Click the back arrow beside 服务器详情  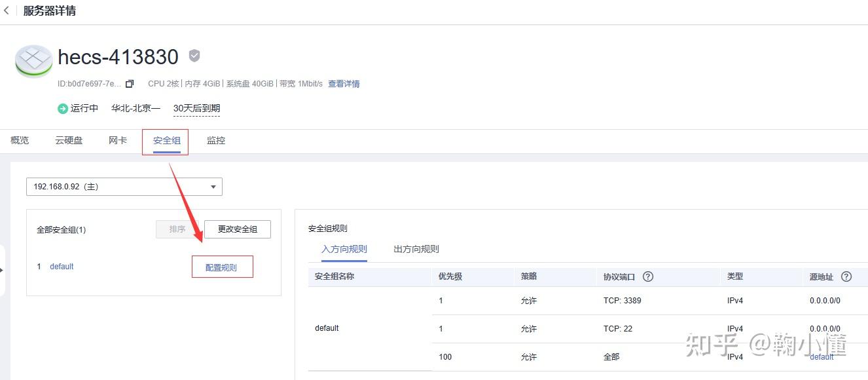[7, 11]
